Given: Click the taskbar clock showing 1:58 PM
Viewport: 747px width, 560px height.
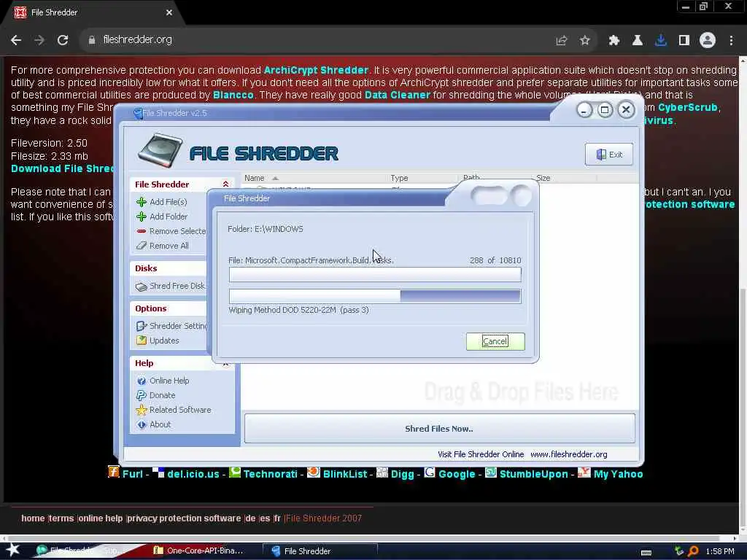Looking at the screenshot, I should point(720,551).
